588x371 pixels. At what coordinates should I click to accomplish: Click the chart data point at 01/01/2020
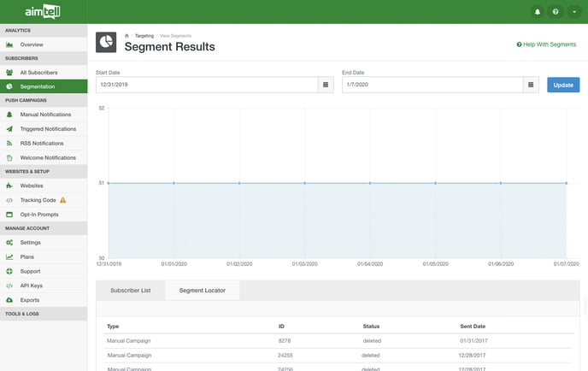(x=174, y=183)
